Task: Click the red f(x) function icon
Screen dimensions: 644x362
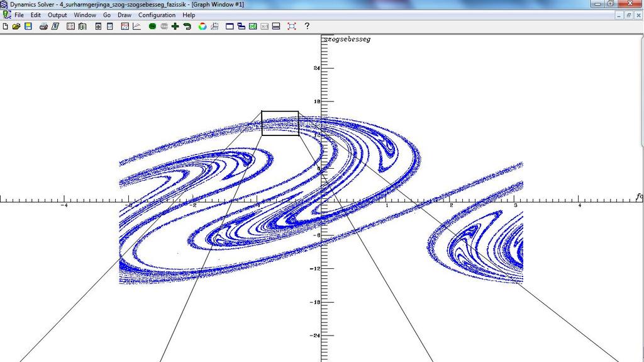Action: [x=125, y=26]
